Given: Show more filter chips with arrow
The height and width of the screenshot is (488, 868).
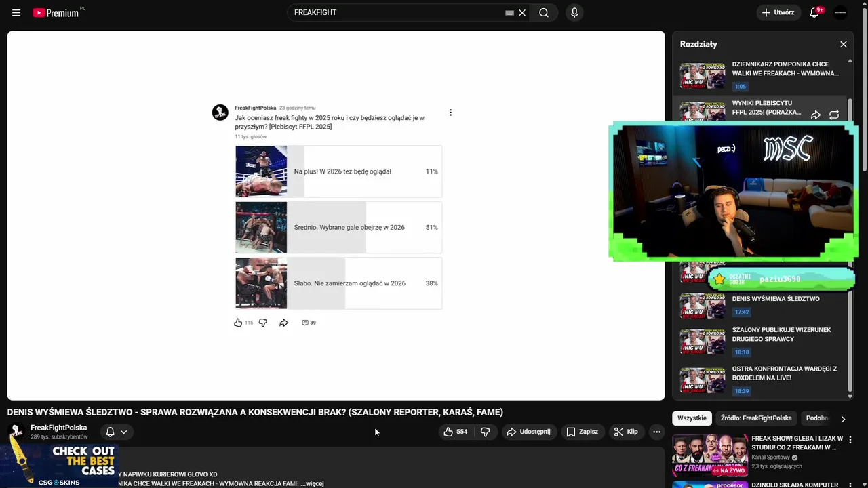Looking at the screenshot, I should tap(843, 419).
